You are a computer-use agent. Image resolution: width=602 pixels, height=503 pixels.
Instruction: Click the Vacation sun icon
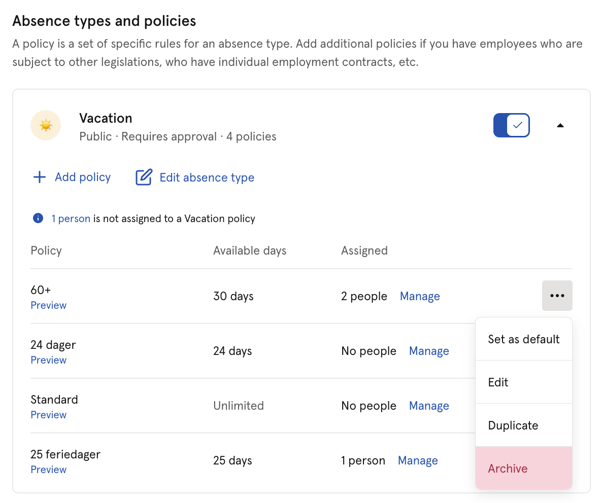pyautogui.click(x=46, y=126)
